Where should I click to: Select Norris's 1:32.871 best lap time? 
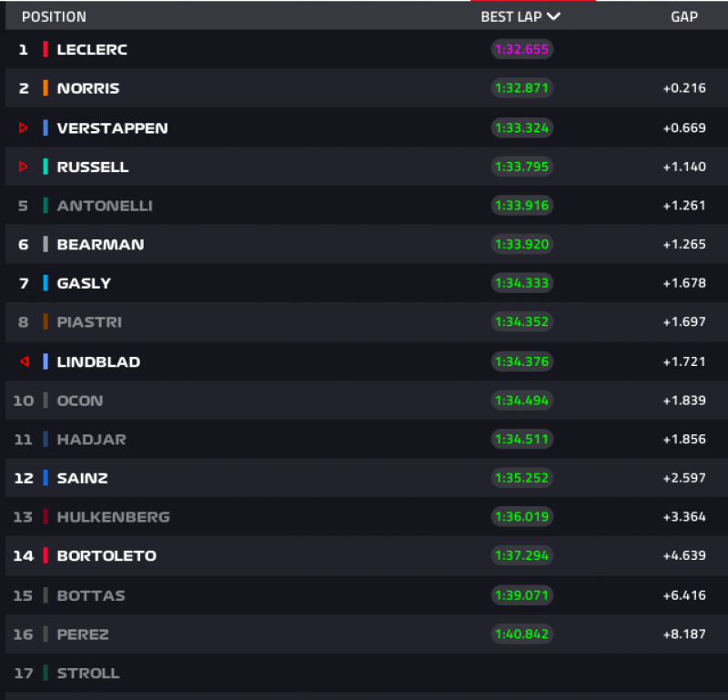[x=521, y=88]
